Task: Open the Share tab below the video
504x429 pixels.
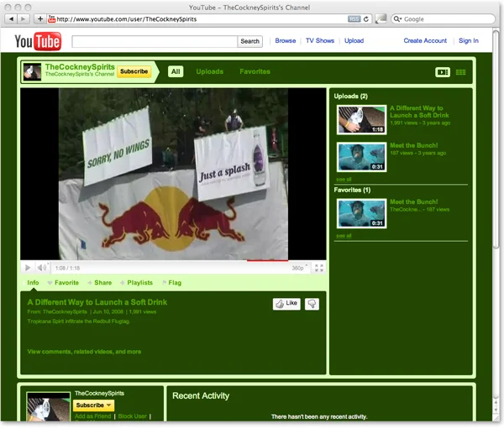Action: pyautogui.click(x=100, y=283)
